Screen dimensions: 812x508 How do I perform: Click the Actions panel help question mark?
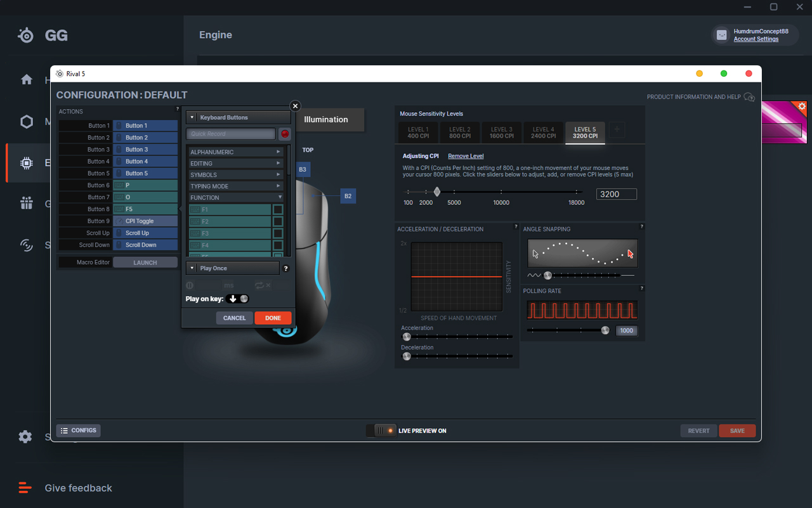point(178,109)
